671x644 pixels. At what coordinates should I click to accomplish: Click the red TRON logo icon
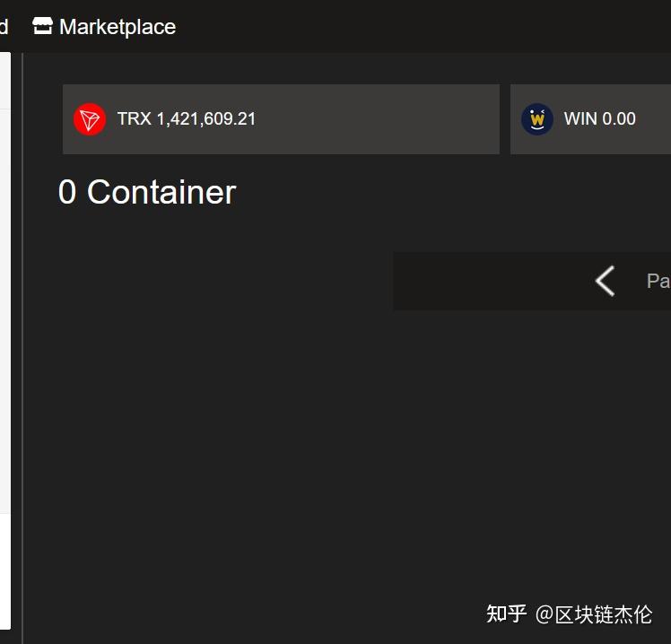point(90,119)
